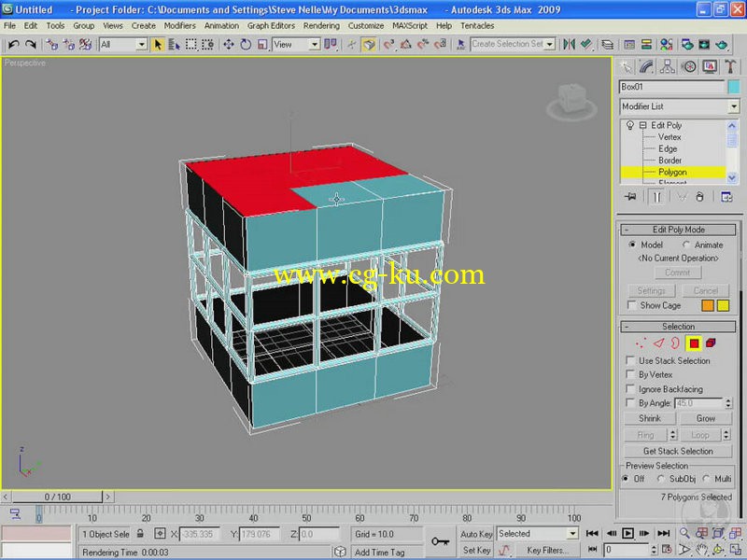Viewport: 747px width, 560px height.
Task: Choose the Rectangular Selection Region tool
Action: 191,45
